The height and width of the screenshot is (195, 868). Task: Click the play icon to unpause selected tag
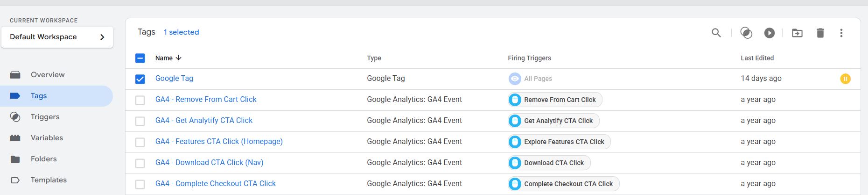point(770,33)
